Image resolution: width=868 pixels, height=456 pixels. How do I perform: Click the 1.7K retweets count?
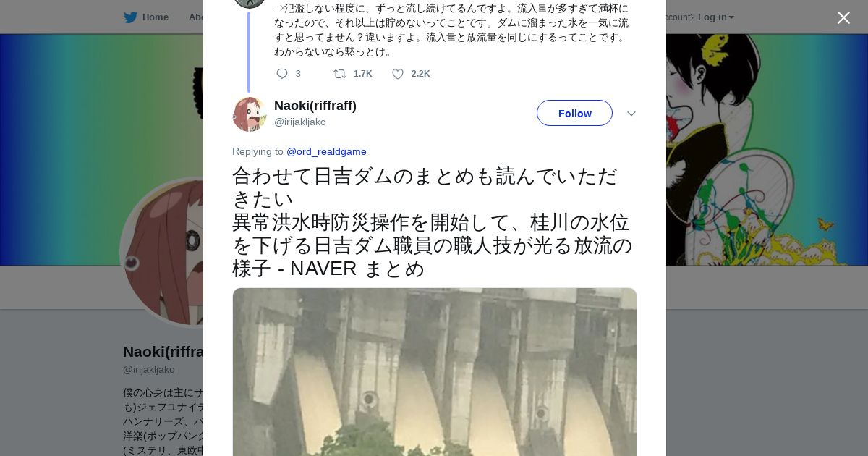[362, 74]
